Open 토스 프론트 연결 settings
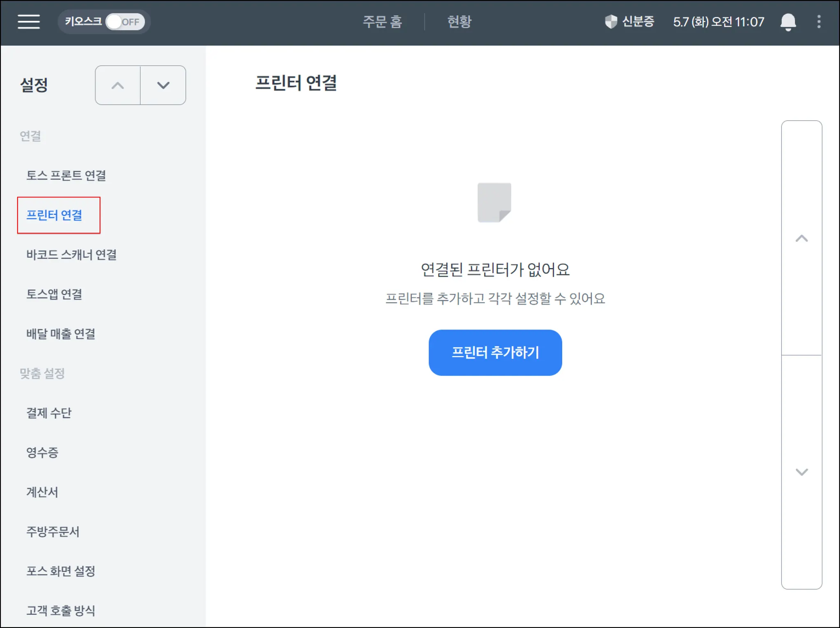840x628 pixels. coord(66,176)
